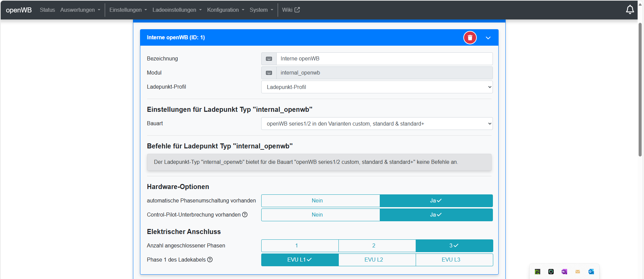This screenshot has width=644, height=279.
Task: Open the OneNote tray icon
Action: click(x=564, y=272)
